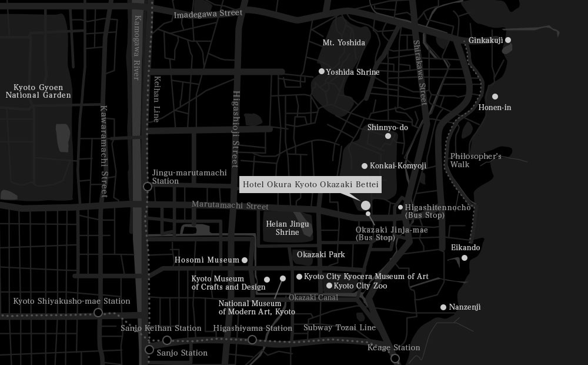Viewport: 588px width, 365px height.
Task: Click the Nanzenji marker dot
Action: tap(443, 307)
